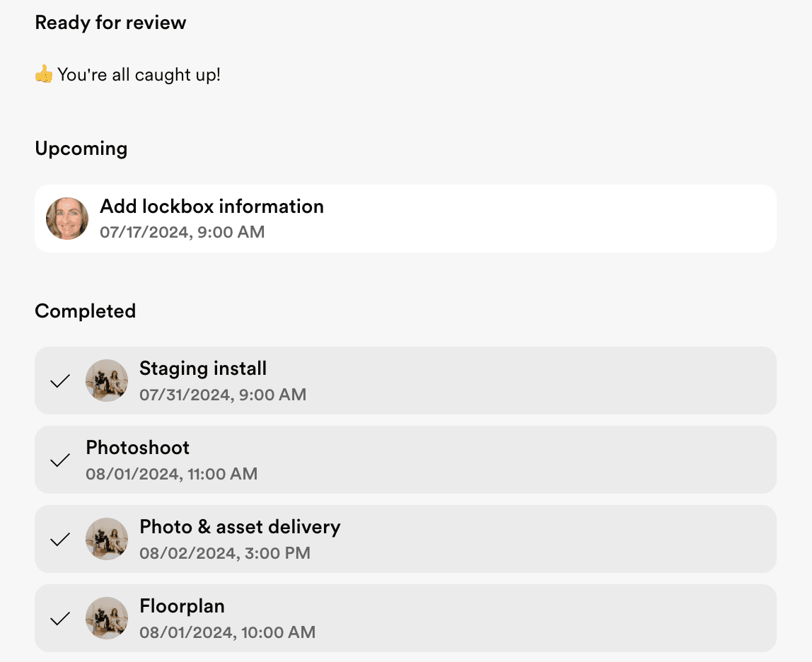Viewport: 812px width, 662px height.
Task: Open the Floorplan task
Action: (182, 606)
